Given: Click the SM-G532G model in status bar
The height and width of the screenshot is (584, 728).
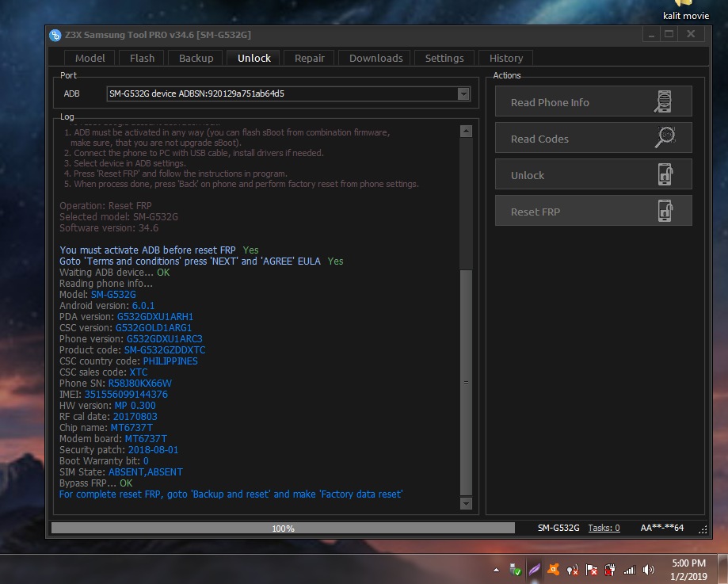Looking at the screenshot, I should (558, 528).
